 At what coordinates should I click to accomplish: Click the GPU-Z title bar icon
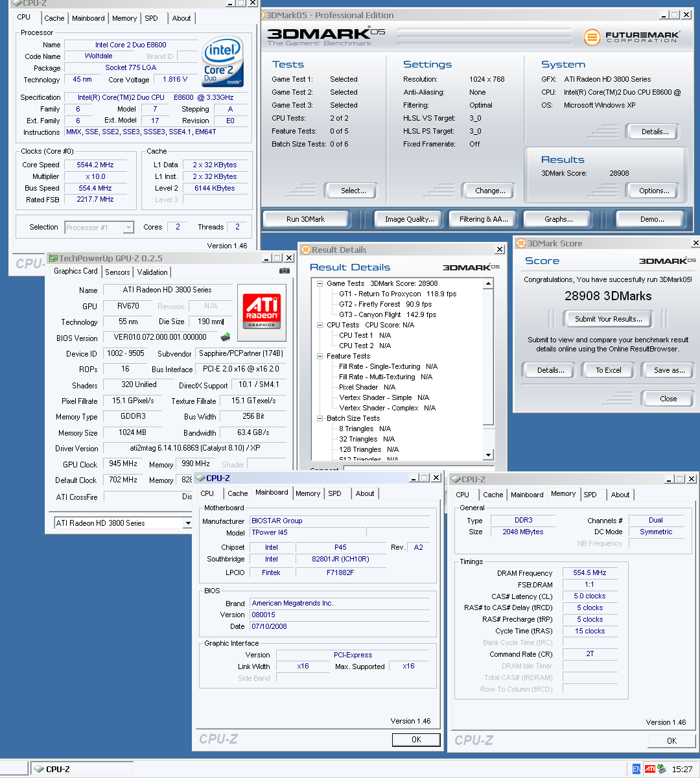coord(53,258)
